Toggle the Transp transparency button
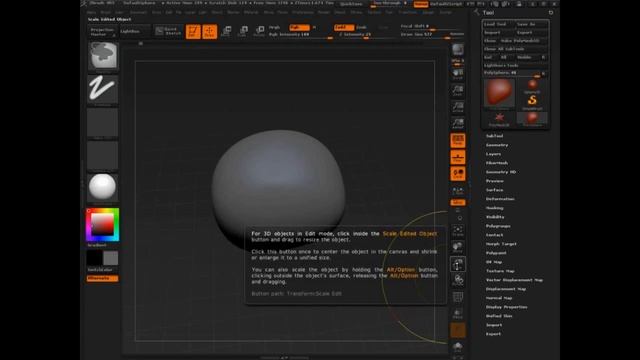The image size is (640, 360). 458,313
